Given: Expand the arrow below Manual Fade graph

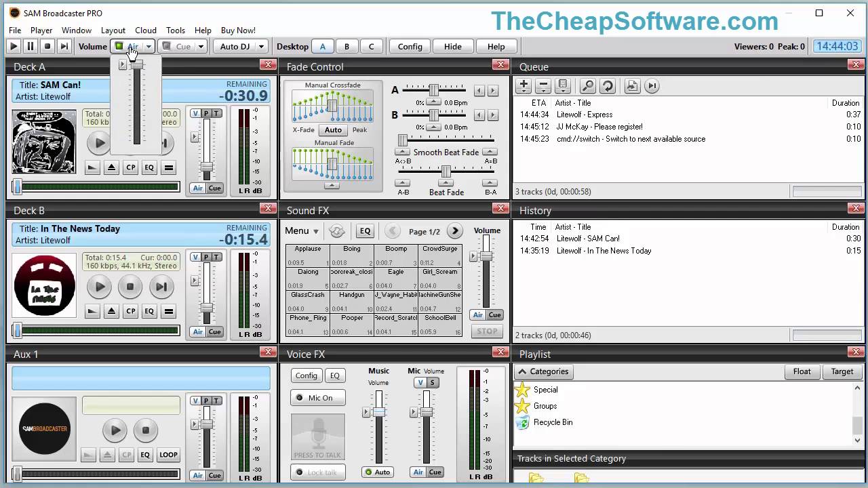Looking at the screenshot, I should (332, 186).
